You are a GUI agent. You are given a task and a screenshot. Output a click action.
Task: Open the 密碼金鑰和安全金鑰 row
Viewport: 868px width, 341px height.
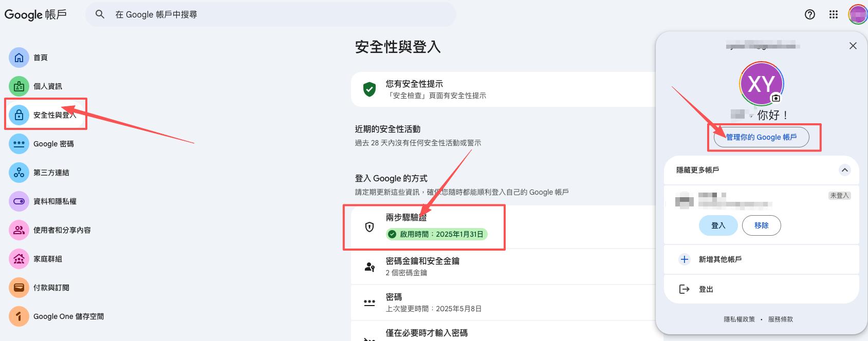(504, 267)
